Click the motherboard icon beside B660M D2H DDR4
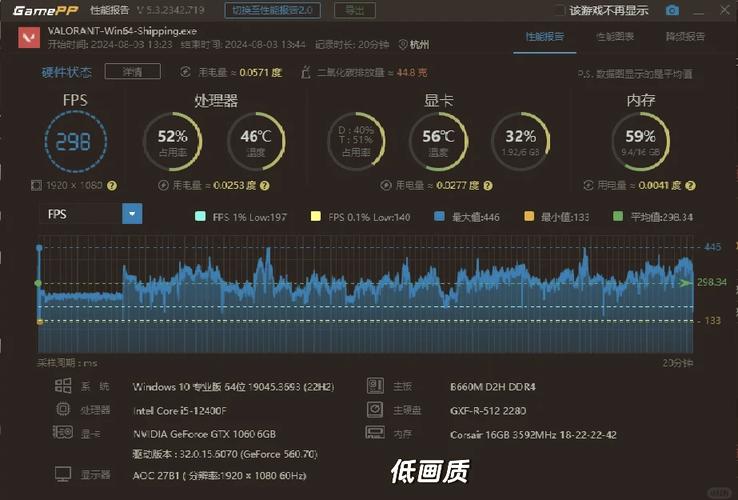738x500 pixels. [x=375, y=386]
